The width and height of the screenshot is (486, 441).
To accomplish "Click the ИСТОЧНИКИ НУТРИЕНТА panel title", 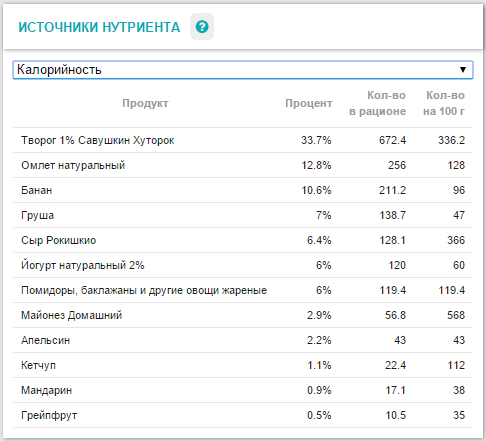I will 99,27.
